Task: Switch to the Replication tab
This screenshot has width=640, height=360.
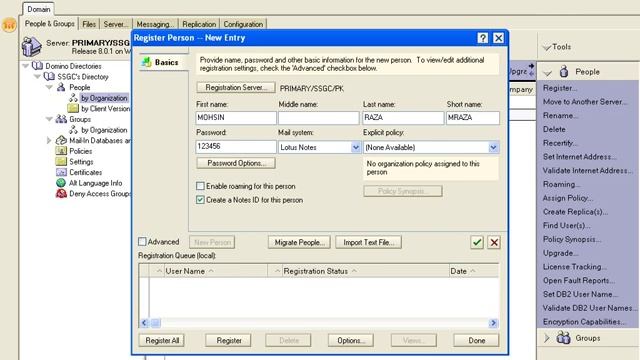Action: click(x=199, y=24)
